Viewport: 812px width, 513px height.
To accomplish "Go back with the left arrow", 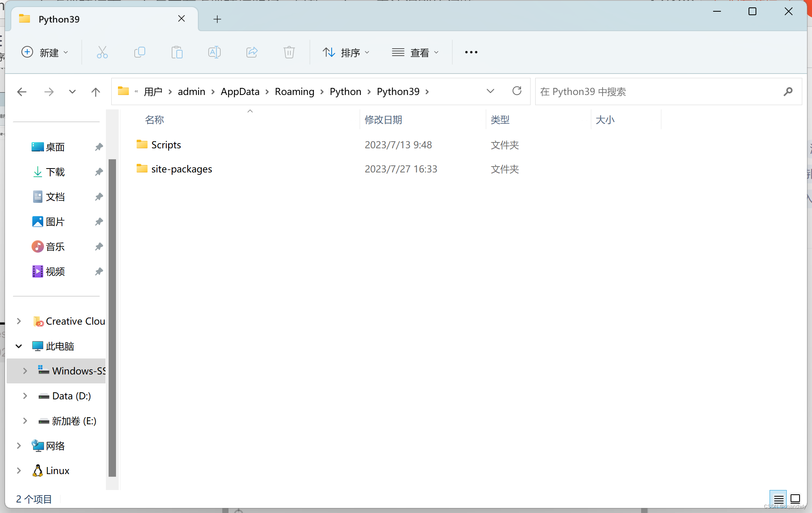I will (x=22, y=92).
